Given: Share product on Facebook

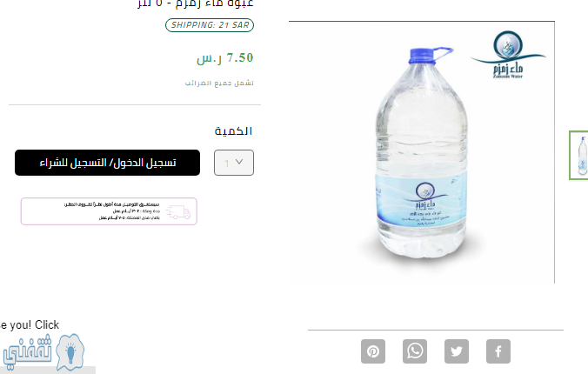Looking at the screenshot, I should (x=498, y=351).
